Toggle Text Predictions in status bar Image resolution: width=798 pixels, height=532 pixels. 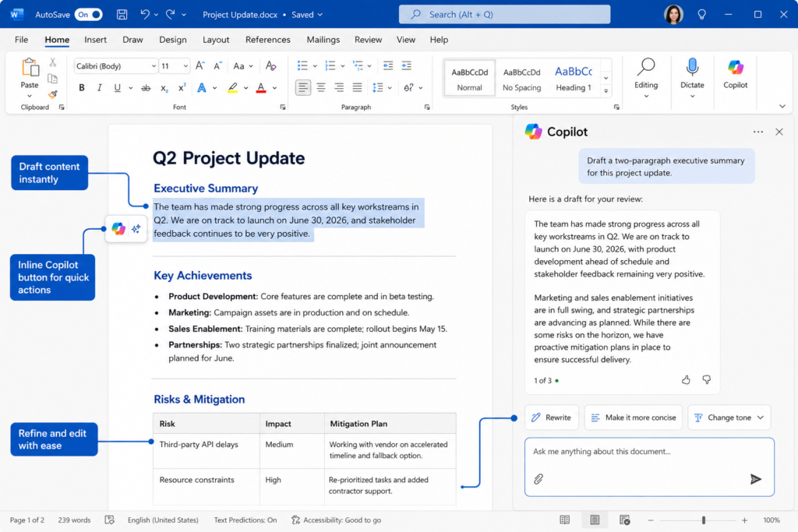point(245,520)
